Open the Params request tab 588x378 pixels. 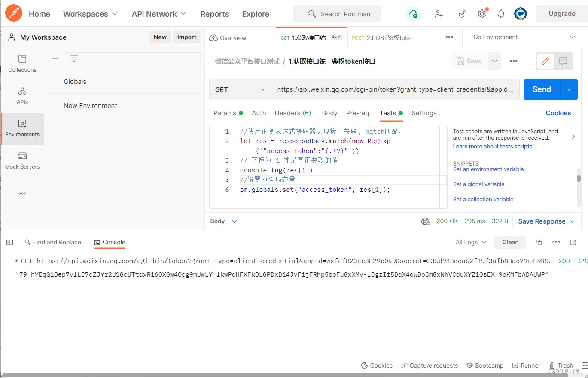coord(228,113)
